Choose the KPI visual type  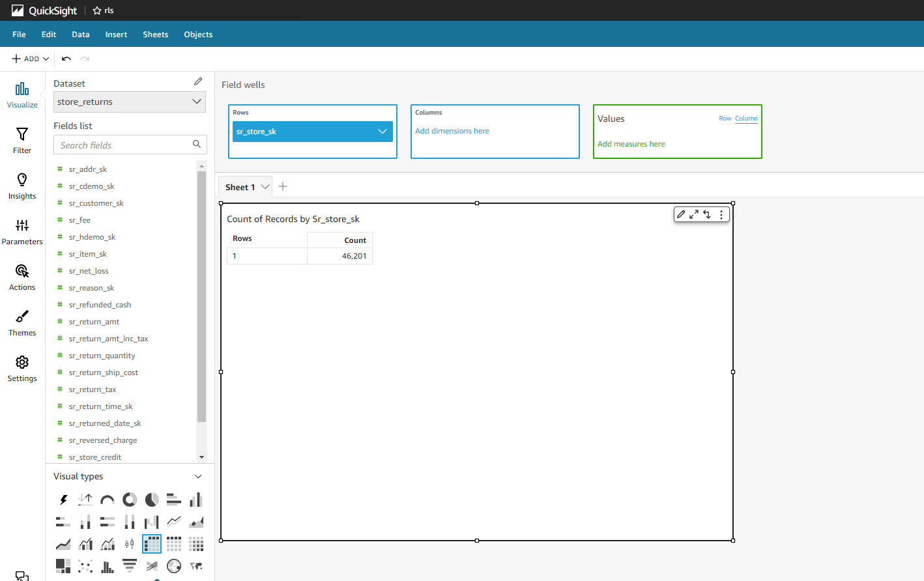click(85, 500)
